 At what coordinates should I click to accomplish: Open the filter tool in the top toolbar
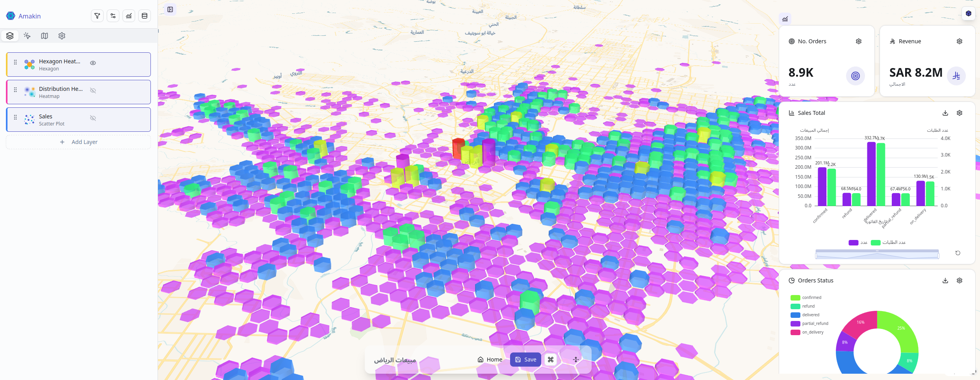[x=97, y=16]
